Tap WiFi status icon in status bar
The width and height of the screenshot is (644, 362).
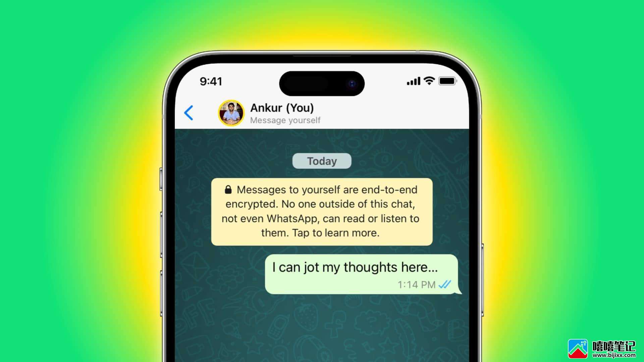coord(425,81)
